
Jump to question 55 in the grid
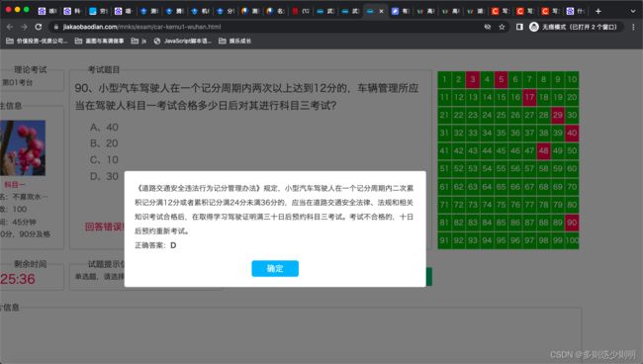pos(501,168)
